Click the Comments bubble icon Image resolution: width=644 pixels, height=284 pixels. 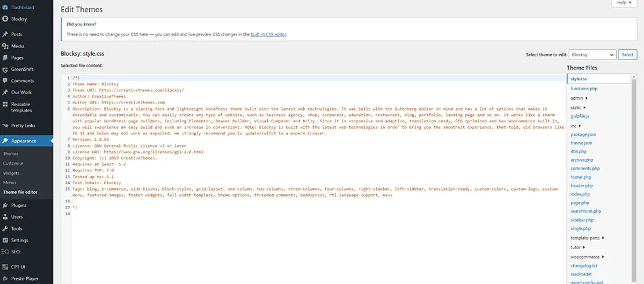coord(5,81)
